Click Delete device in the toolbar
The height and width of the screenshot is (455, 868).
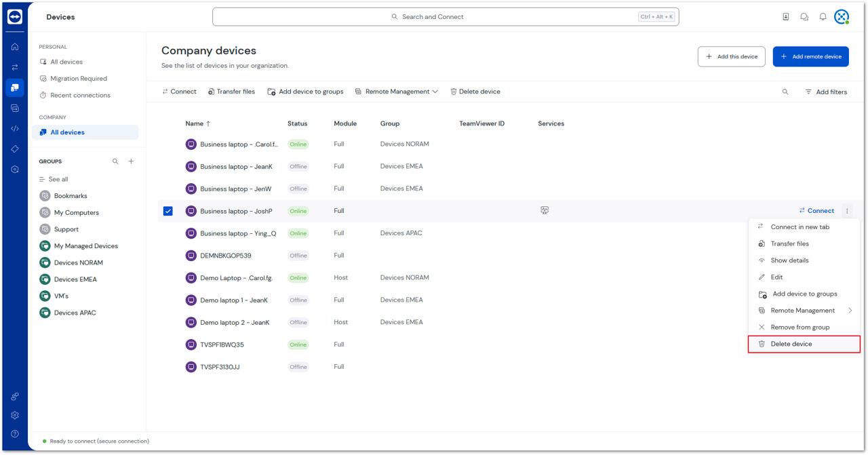tap(475, 92)
